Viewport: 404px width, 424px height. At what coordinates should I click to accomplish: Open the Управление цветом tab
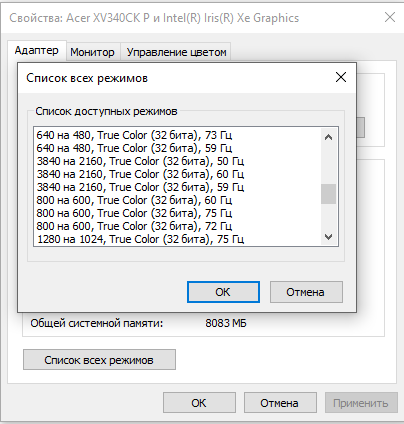(x=176, y=52)
